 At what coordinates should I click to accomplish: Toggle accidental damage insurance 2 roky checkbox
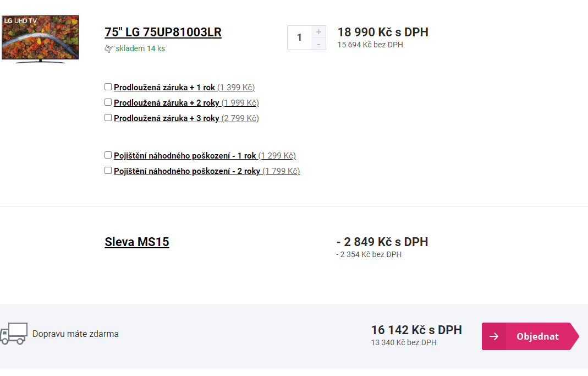[x=108, y=171]
